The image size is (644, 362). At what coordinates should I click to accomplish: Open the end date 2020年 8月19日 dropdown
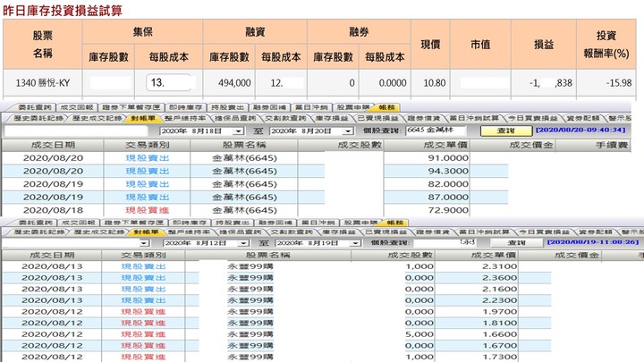coord(356,243)
